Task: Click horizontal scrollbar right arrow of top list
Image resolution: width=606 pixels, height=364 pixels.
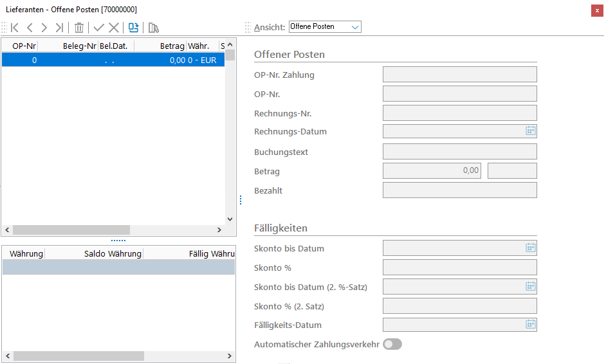Action: pyautogui.click(x=219, y=230)
